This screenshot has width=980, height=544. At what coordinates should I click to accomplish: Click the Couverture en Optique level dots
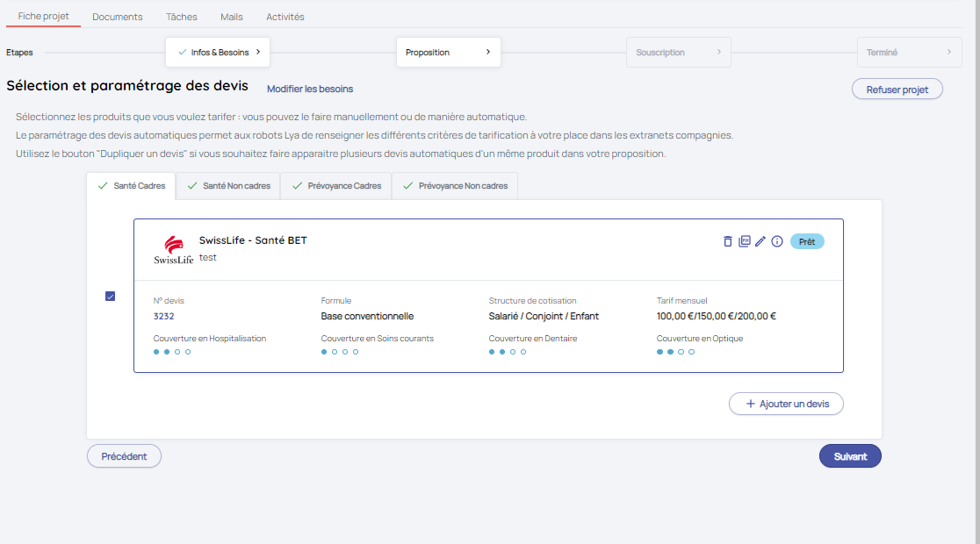(675, 352)
